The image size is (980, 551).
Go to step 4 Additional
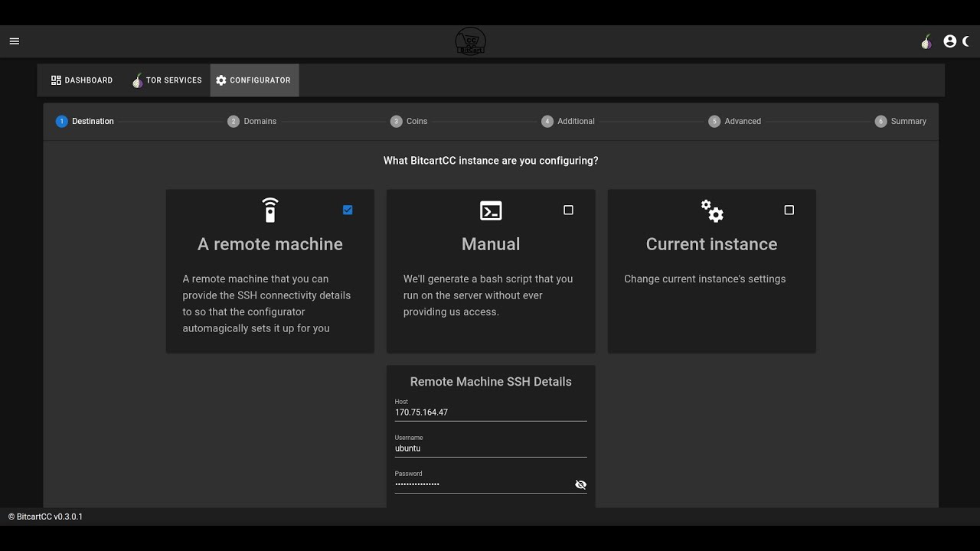[568, 121]
